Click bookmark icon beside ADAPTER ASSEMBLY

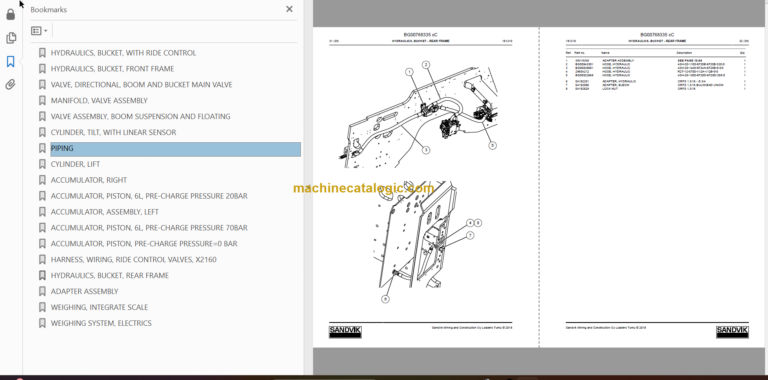[x=42, y=291]
